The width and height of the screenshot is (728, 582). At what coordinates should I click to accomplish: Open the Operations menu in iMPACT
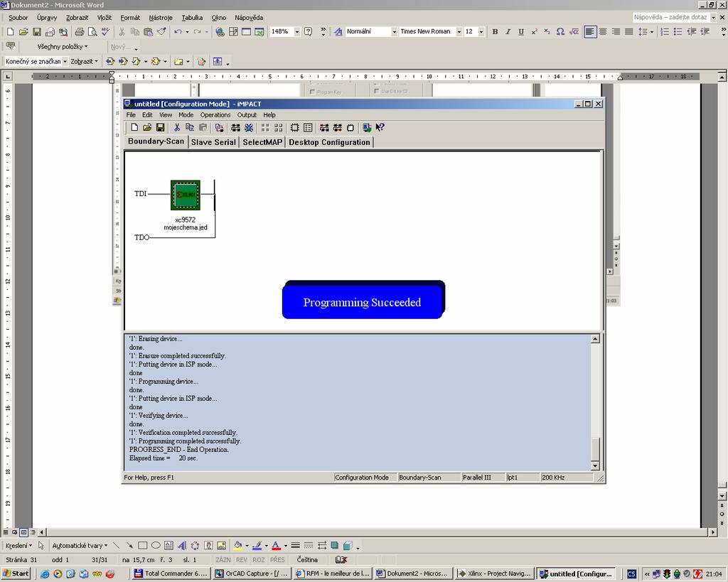pos(215,115)
